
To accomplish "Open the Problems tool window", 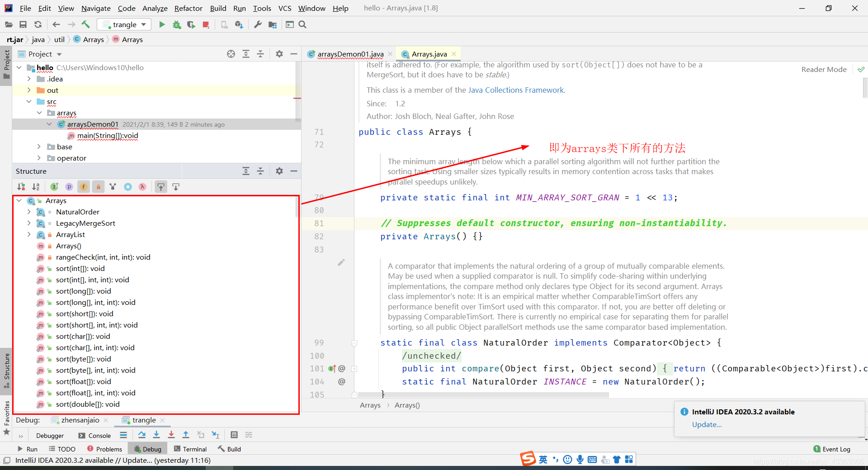I will pos(104,449).
